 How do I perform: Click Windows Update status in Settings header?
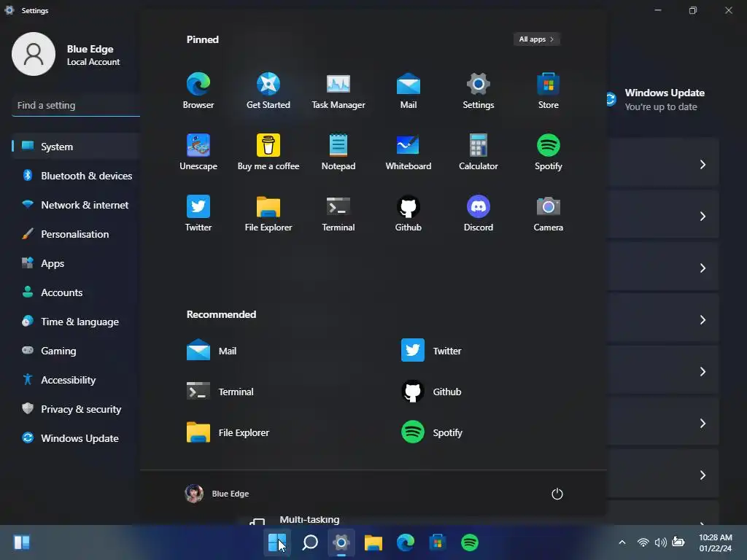point(656,99)
